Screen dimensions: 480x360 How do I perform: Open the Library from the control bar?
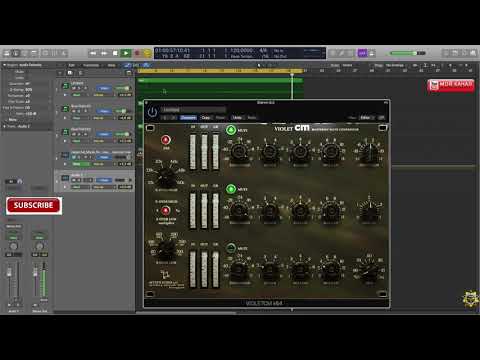(x=6, y=53)
